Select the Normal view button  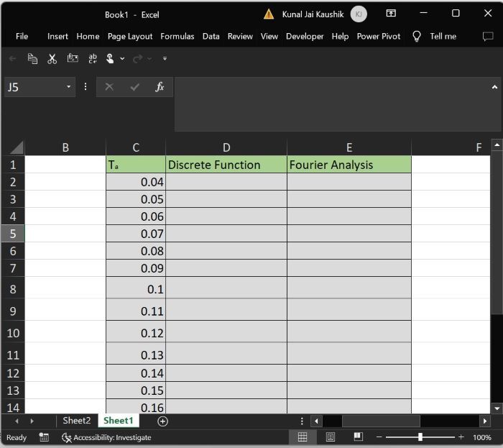click(x=303, y=437)
